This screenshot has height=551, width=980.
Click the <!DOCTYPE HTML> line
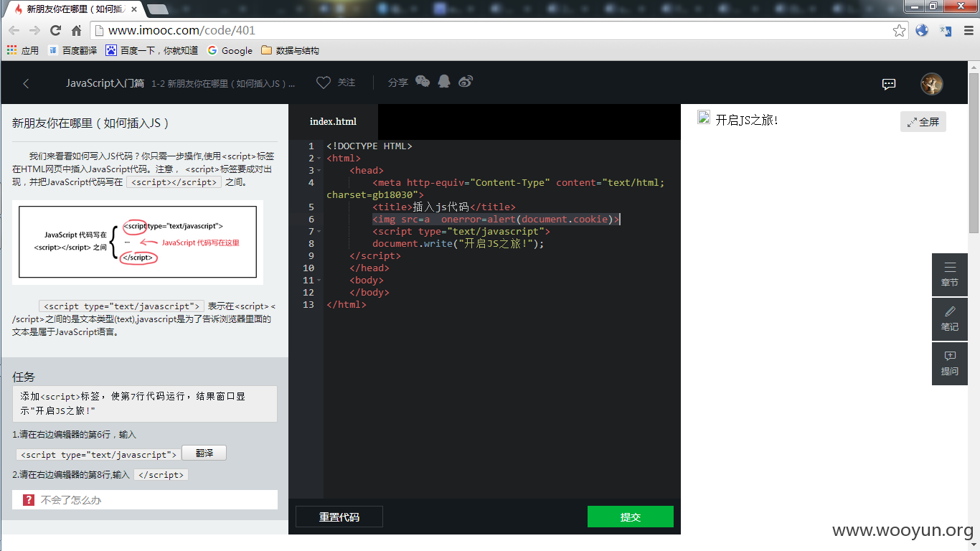coord(369,146)
